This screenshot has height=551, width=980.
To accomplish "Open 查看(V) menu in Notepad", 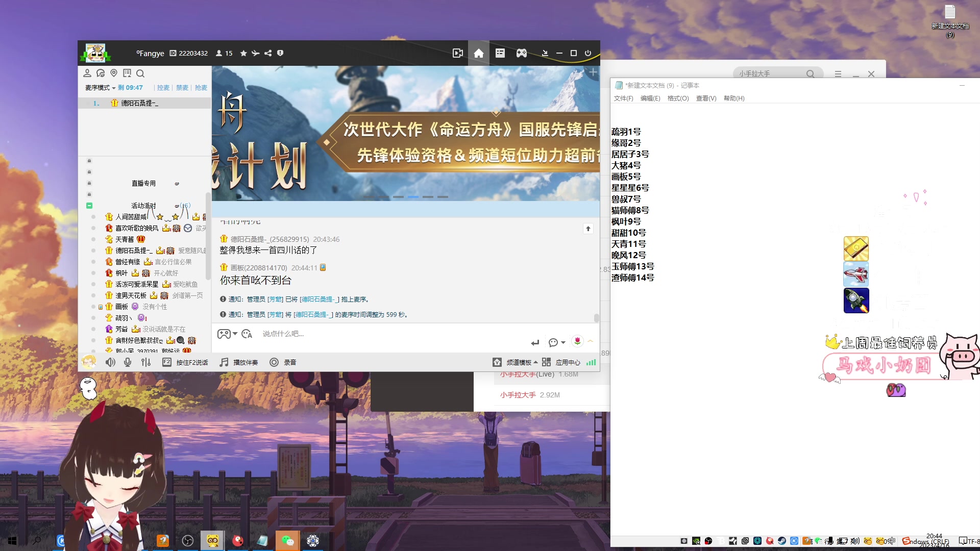I will (706, 98).
